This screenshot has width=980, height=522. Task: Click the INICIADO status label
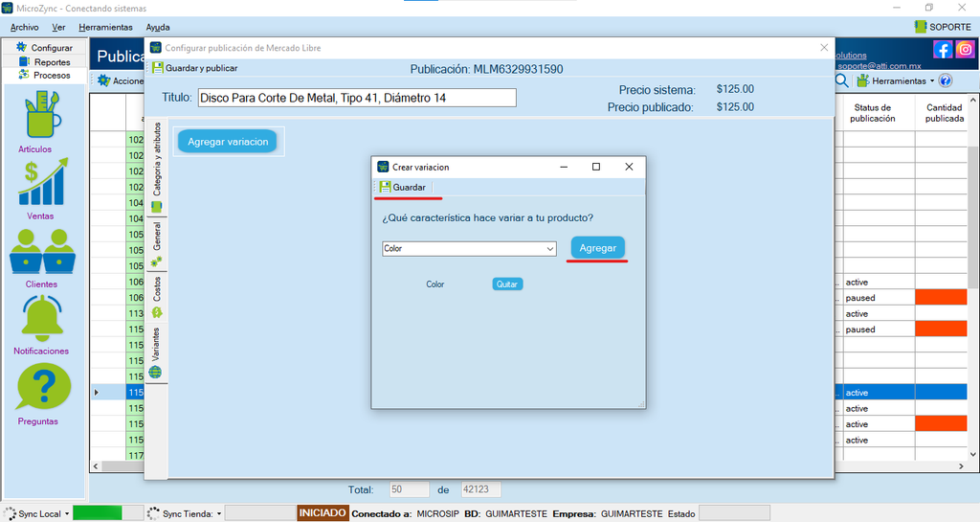(x=323, y=513)
